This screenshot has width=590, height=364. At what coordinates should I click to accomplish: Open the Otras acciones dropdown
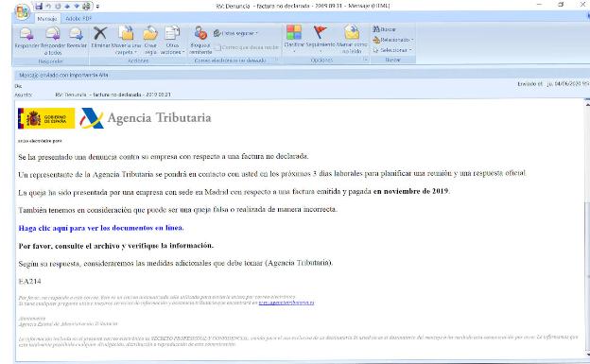(x=172, y=41)
